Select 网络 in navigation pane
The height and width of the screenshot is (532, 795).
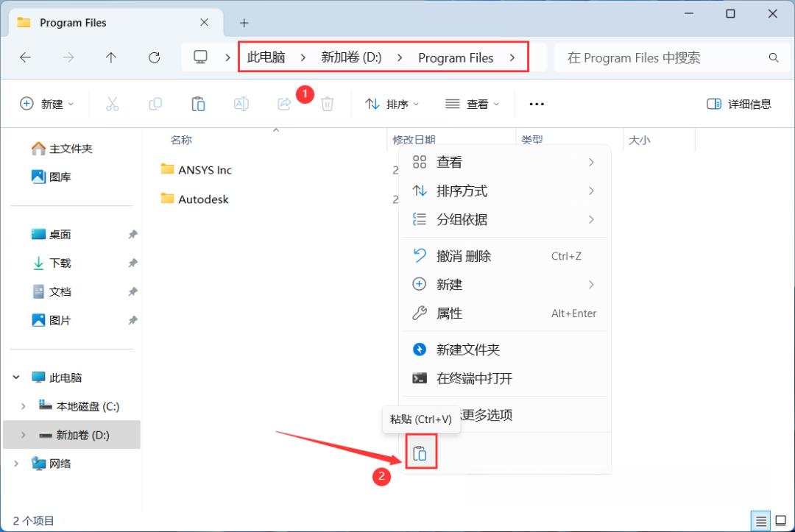pyautogui.click(x=52, y=463)
